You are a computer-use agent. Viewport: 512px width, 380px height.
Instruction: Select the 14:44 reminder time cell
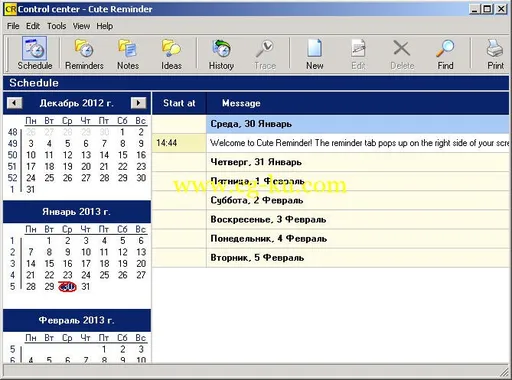179,143
